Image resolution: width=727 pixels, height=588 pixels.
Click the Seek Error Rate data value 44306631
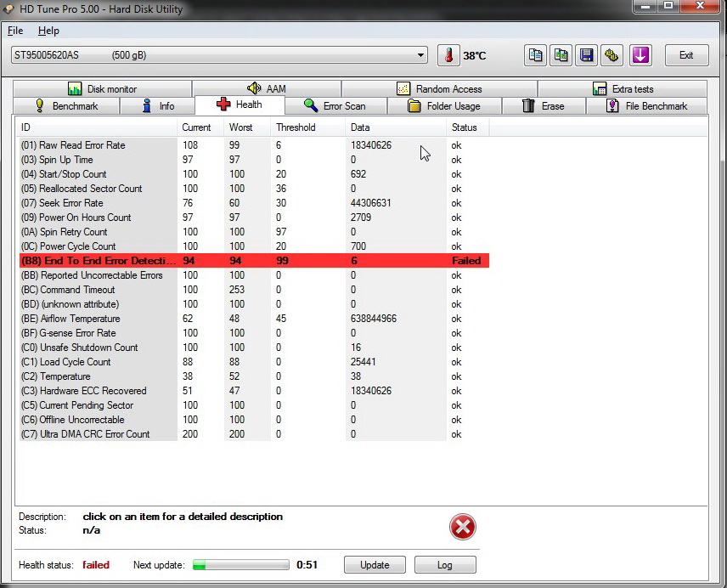(x=371, y=202)
